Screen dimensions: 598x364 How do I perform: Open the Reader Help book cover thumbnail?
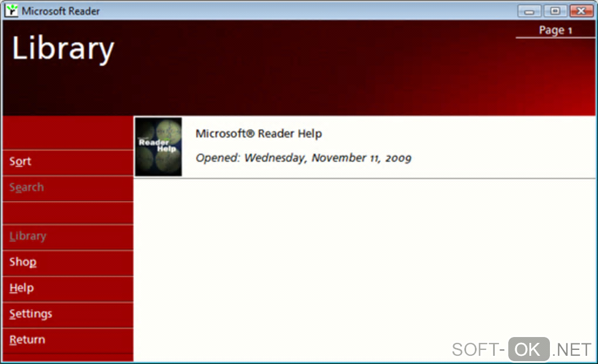[158, 147]
